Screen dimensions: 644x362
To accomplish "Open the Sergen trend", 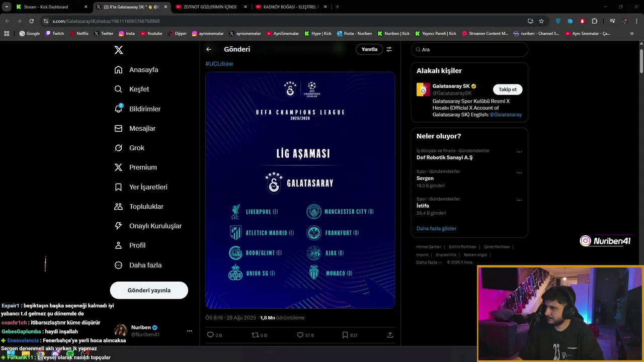I will (x=425, y=178).
